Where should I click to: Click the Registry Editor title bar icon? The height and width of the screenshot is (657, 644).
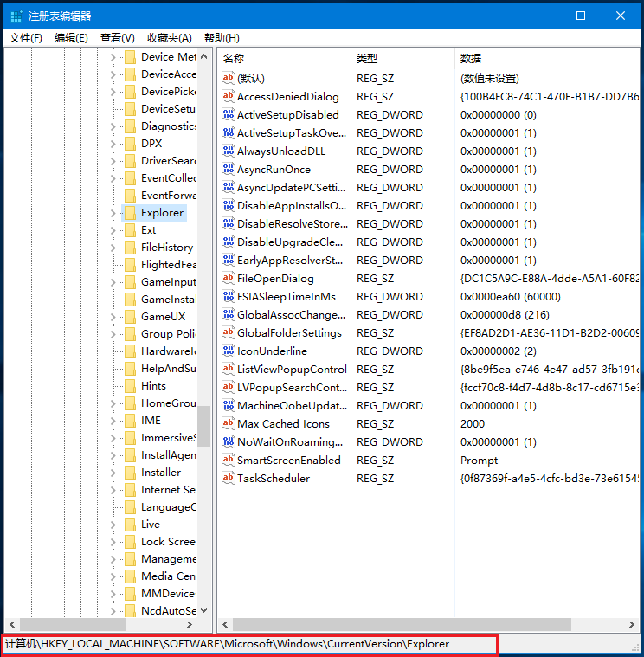[x=16, y=16]
